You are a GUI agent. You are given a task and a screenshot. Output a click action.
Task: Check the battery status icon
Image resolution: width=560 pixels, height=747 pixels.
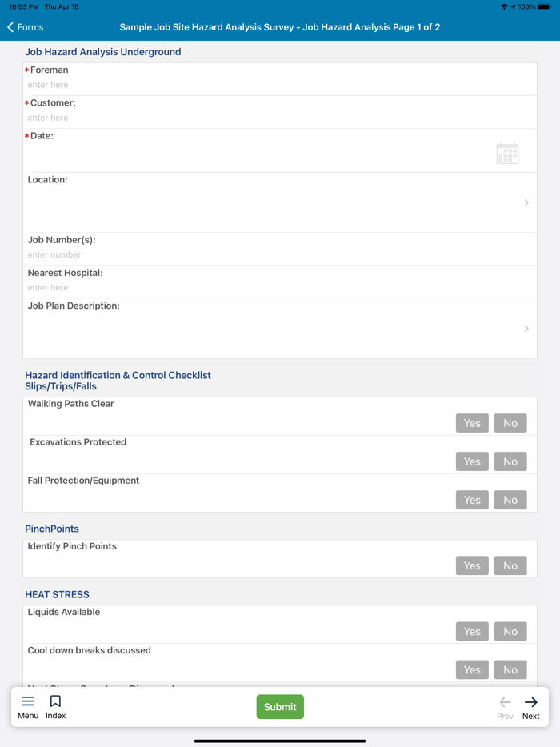(x=544, y=6)
